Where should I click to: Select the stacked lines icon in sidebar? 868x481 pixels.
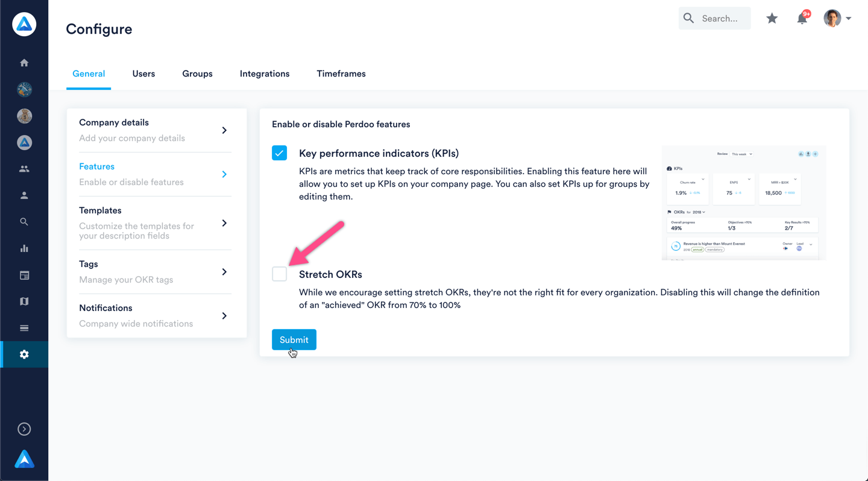click(x=24, y=328)
